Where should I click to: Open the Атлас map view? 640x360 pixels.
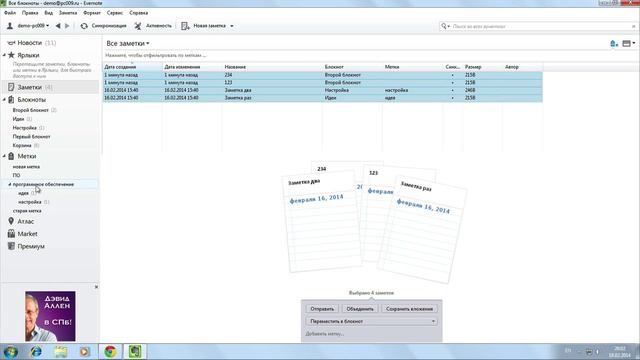[25, 222]
